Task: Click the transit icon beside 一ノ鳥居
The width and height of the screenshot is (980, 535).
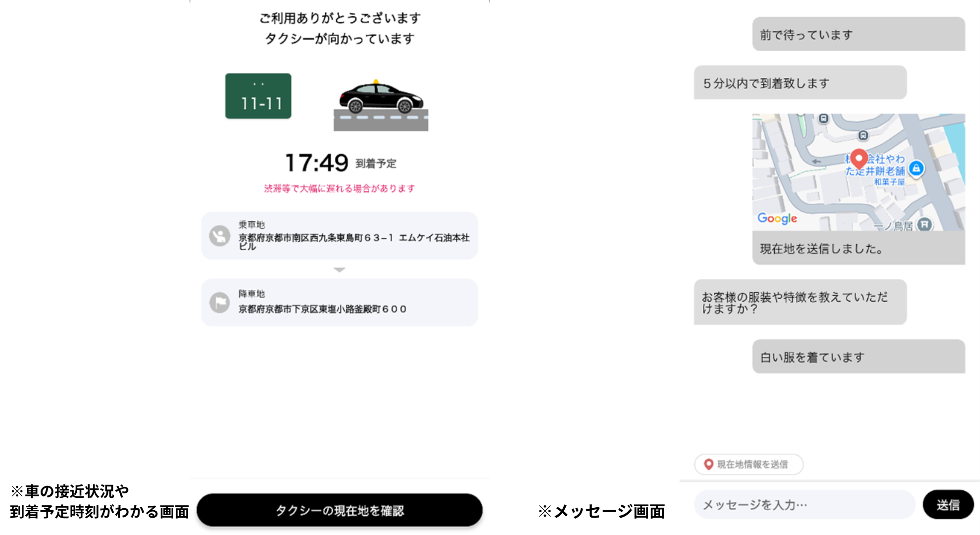Action: point(924,224)
